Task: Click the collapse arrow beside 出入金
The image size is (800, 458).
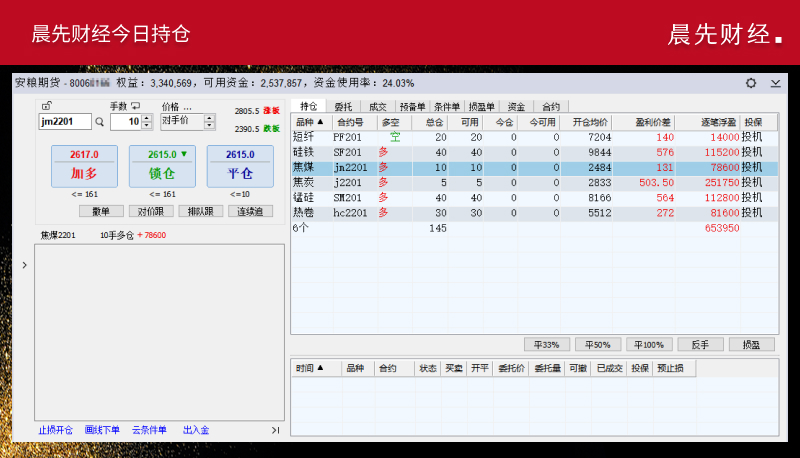Action: 275,430
